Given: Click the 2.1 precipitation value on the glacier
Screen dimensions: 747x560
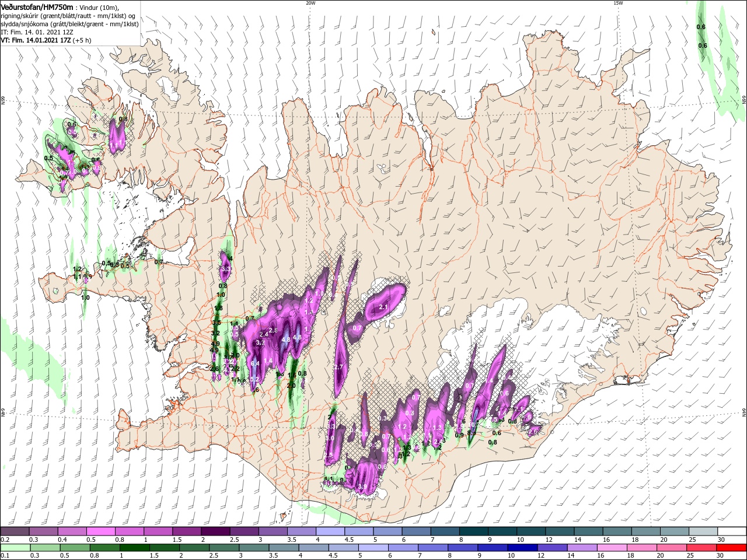Looking at the screenshot, I should (x=383, y=307).
